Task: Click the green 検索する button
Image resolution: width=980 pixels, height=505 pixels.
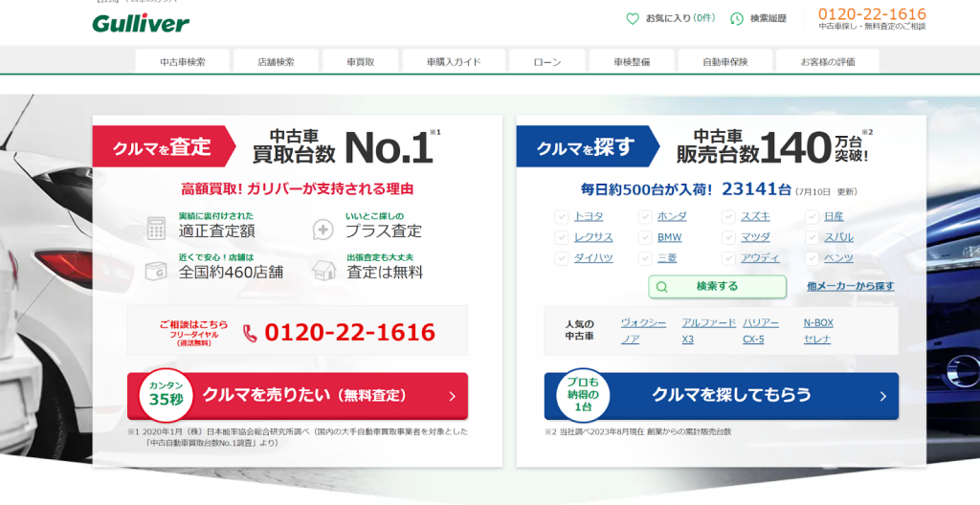Action: click(x=717, y=287)
